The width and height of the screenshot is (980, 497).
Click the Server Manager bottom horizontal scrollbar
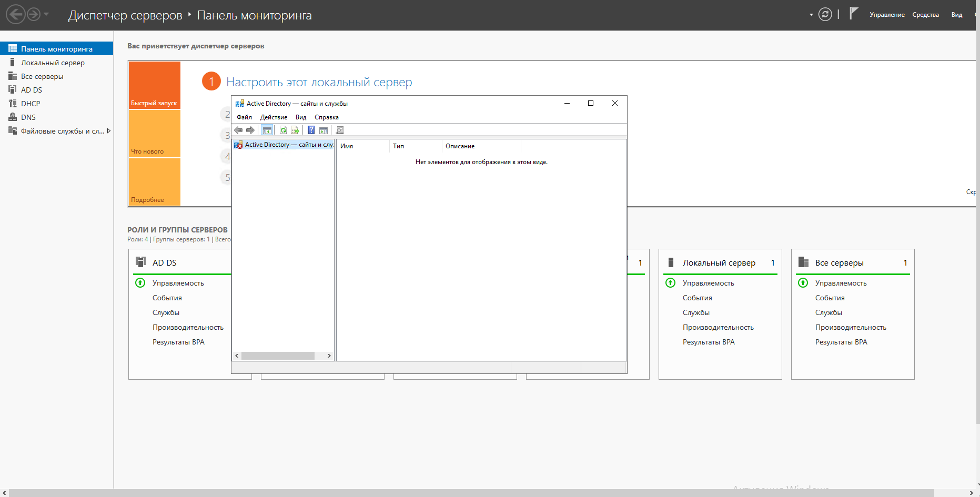tap(471, 493)
